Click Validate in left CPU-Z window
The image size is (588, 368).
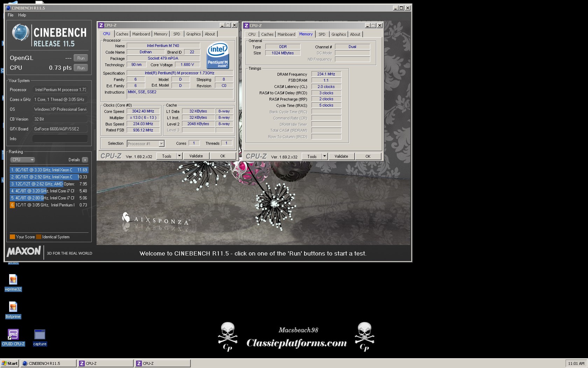point(196,156)
